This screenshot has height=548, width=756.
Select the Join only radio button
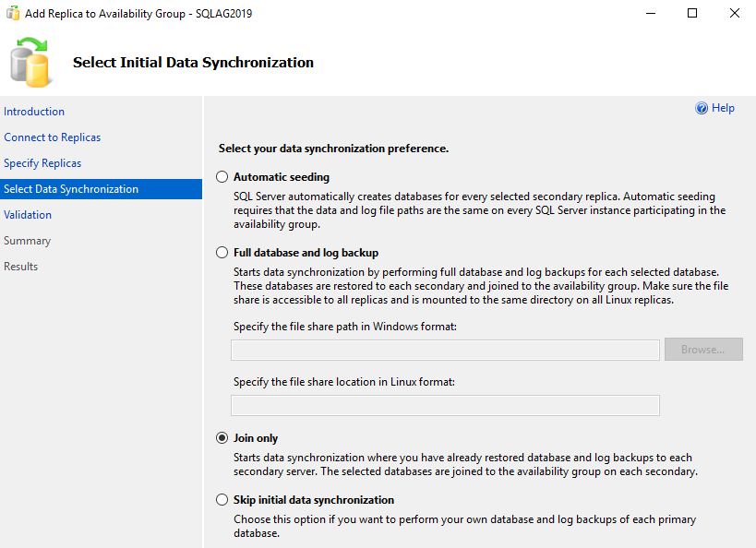point(222,438)
